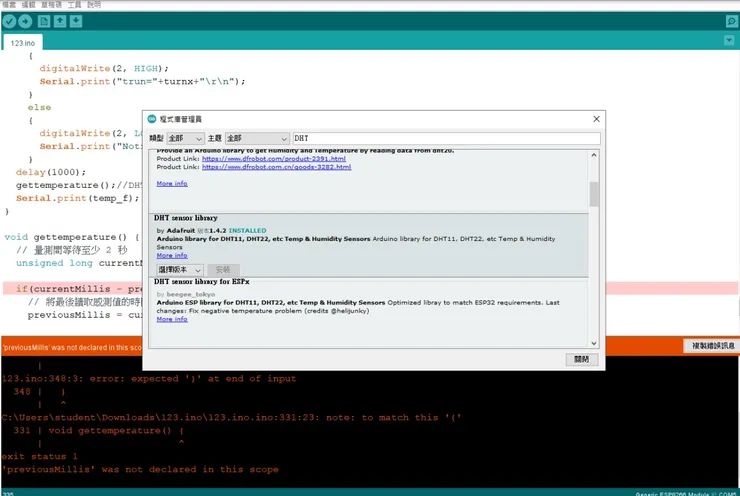740x496 pixels.
Task: Click the 關閉 close button in Library Manager
Action: coord(581,359)
